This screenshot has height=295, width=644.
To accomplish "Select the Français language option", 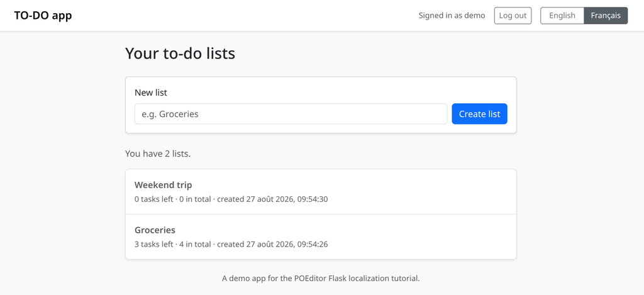I will coord(606,16).
